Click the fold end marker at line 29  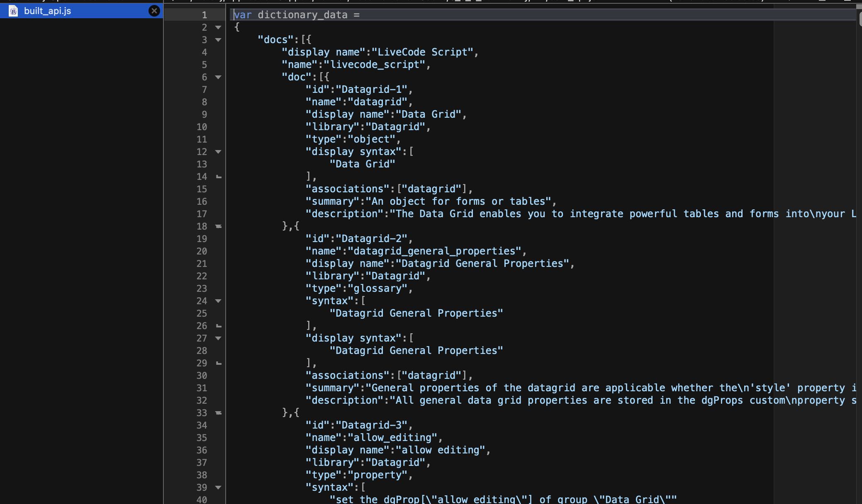[x=219, y=363]
